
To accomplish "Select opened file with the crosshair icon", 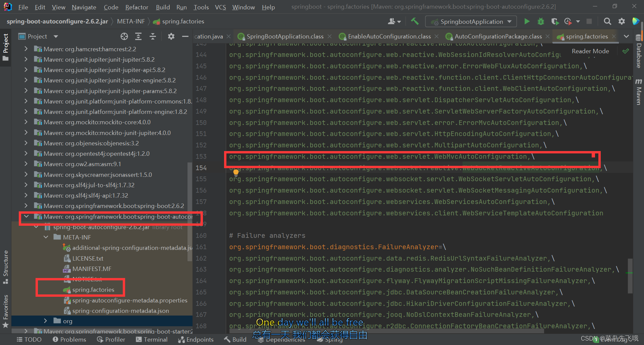I will (x=124, y=36).
